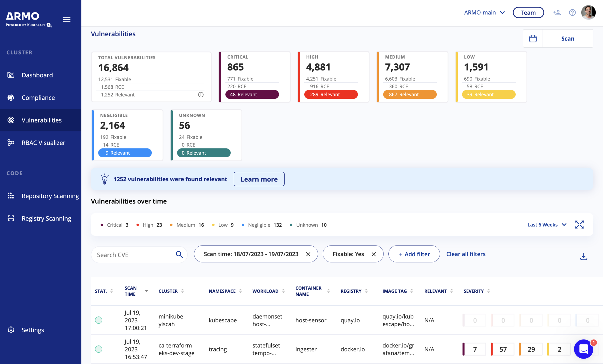Select the 289 Relevant high pill

pos(331,94)
